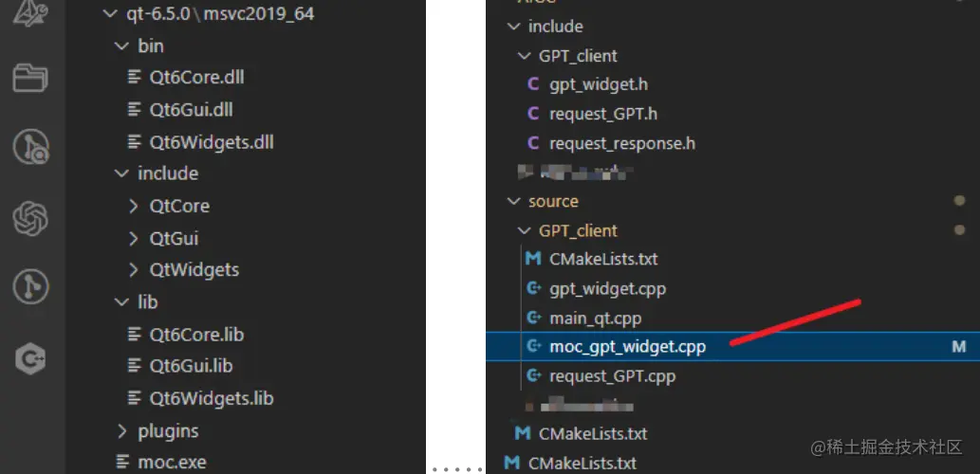This screenshot has height=474, width=980.
Task: Click C++ icon beside moc_gpt_widget.cpp
Action: pos(534,346)
